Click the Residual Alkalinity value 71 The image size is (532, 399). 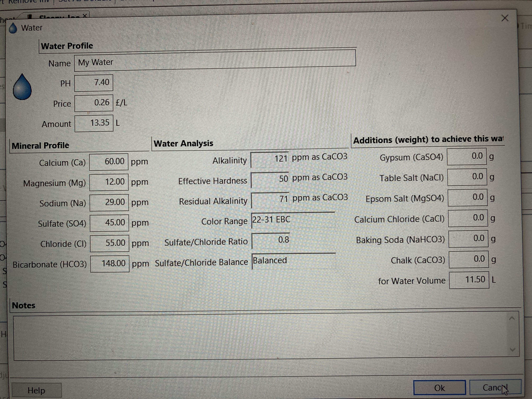click(x=270, y=200)
